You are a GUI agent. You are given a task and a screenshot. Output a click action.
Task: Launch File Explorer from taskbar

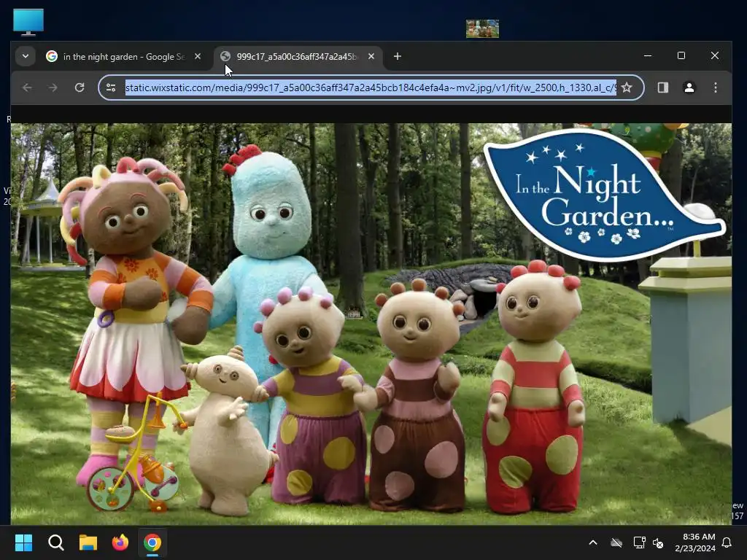88,542
